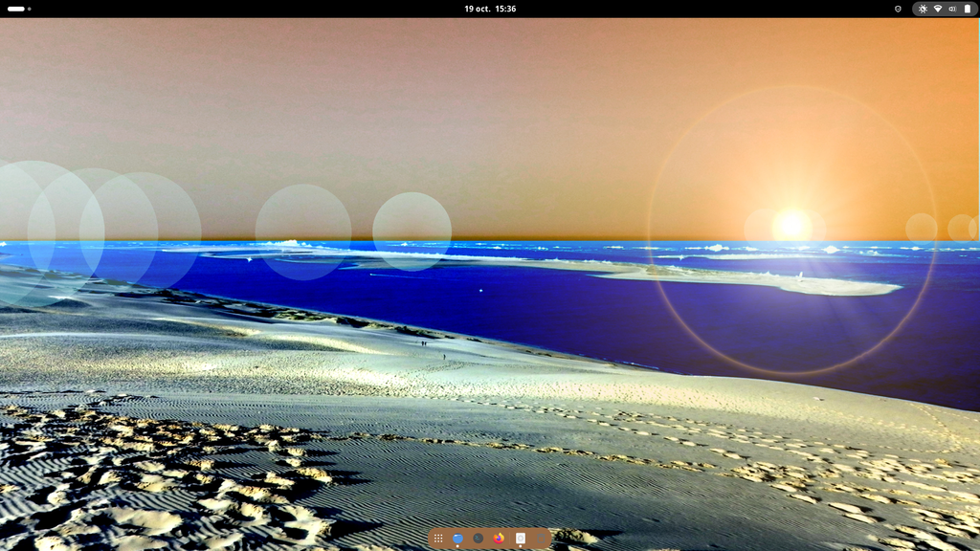980x551 pixels.
Task: Launch Firefox from the dock
Action: 499,539
